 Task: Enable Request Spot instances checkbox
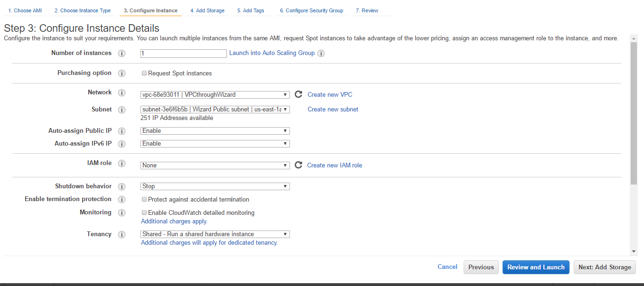click(x=144, y=73)
